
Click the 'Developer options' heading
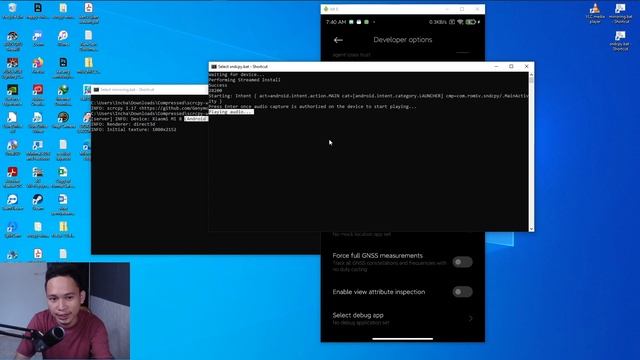pyautogui.click(x=402, y=40)
